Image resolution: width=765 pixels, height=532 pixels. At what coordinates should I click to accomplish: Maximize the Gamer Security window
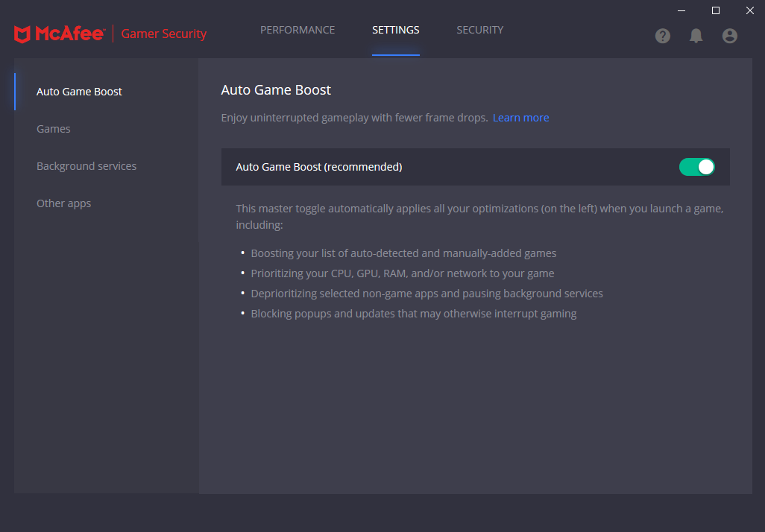point(715,10)
